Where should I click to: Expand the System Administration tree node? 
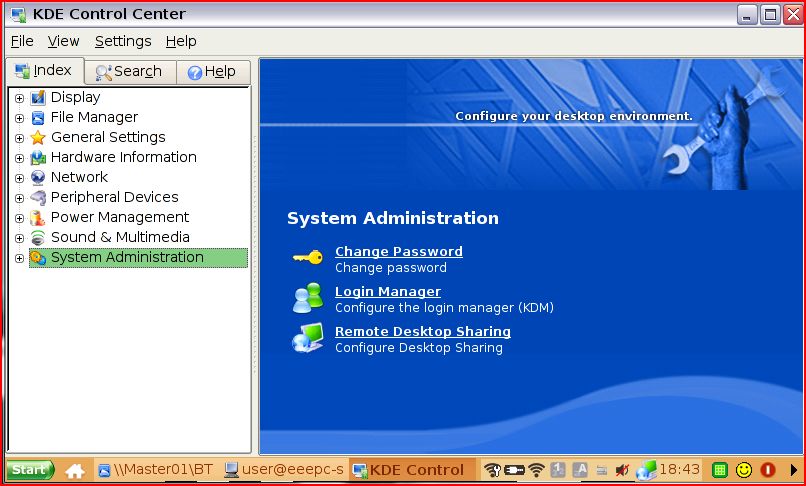click(19, 258)
